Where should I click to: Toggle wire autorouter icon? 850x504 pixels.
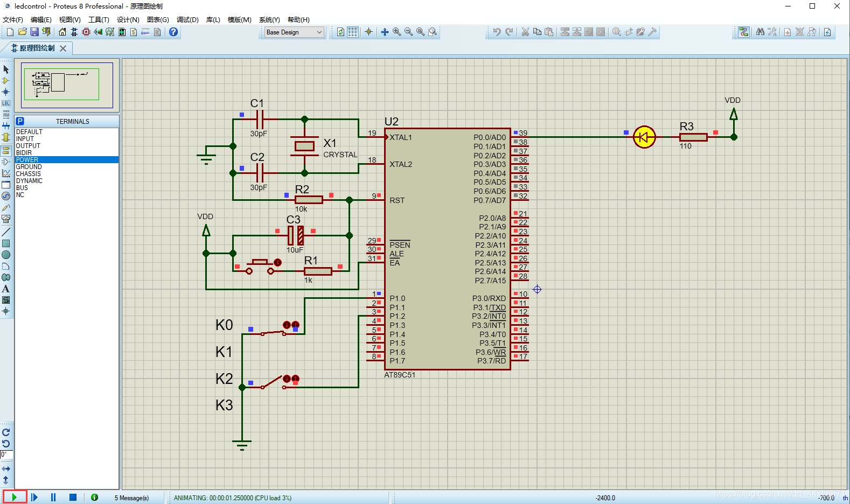[x=744, y=32]
